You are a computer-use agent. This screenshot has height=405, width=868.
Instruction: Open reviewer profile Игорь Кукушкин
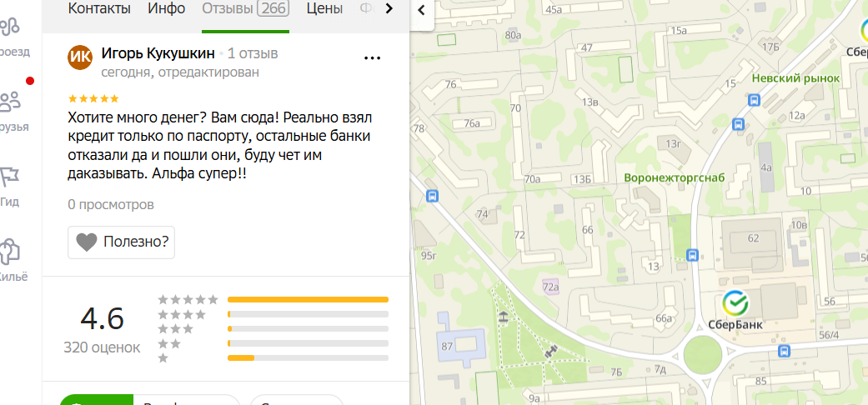(158, 53)
